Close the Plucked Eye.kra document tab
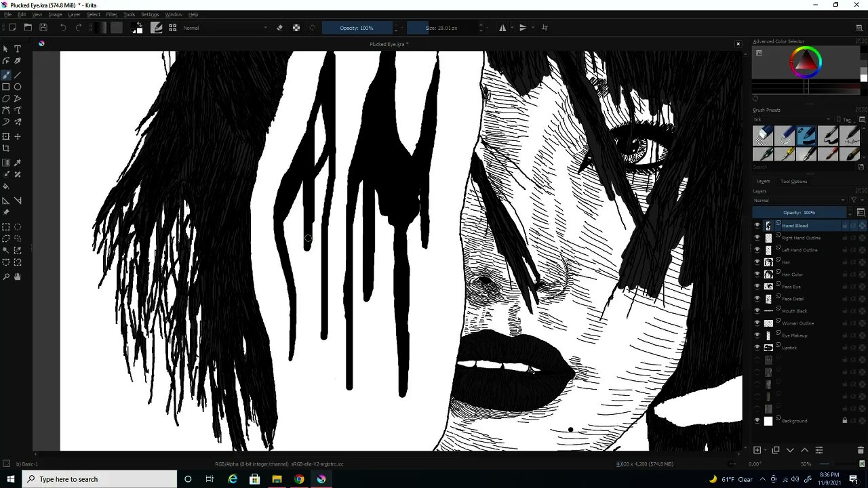This screenshot has width=868, height=488. [x=738, y=44]
